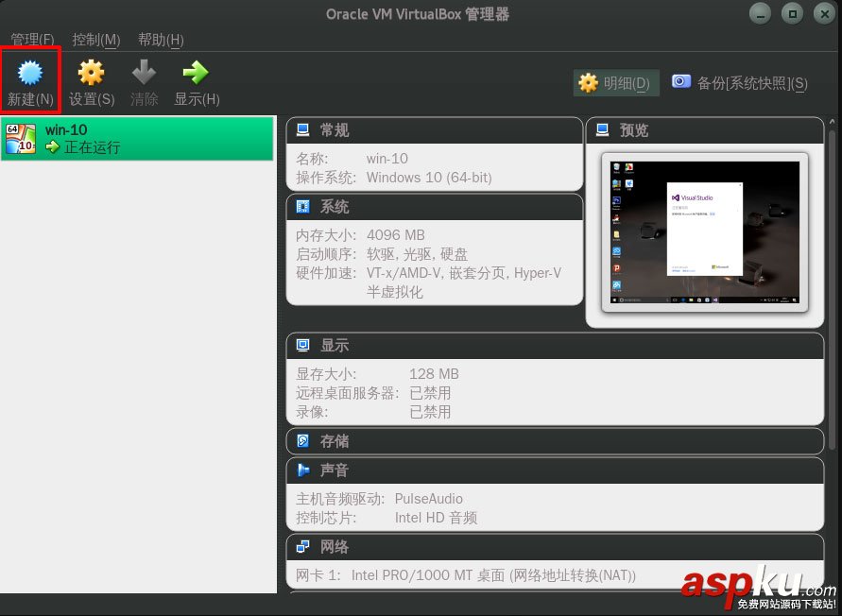Open the 设置(S) settings icon

point(90,71)
